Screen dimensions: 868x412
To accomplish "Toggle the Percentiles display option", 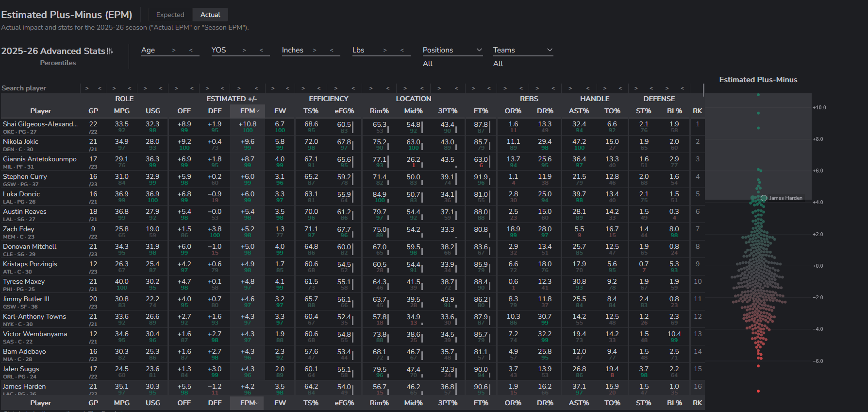I will (x=58, y=63).
